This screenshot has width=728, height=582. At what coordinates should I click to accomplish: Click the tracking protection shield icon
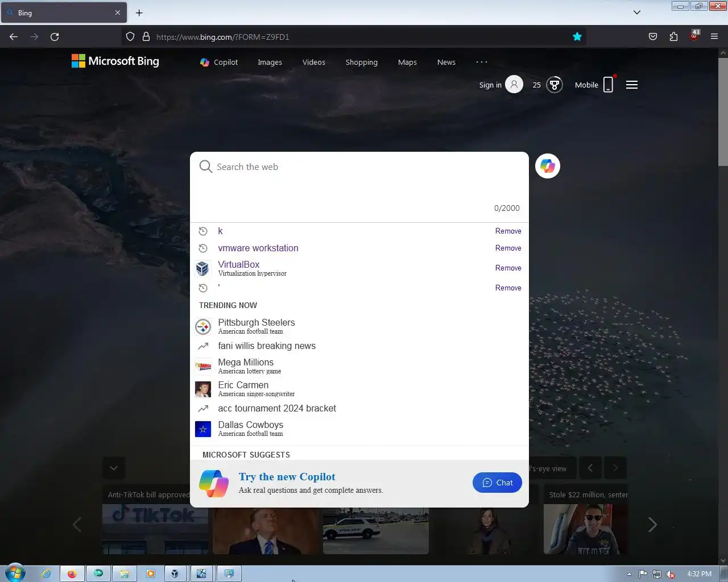(130, 37)
